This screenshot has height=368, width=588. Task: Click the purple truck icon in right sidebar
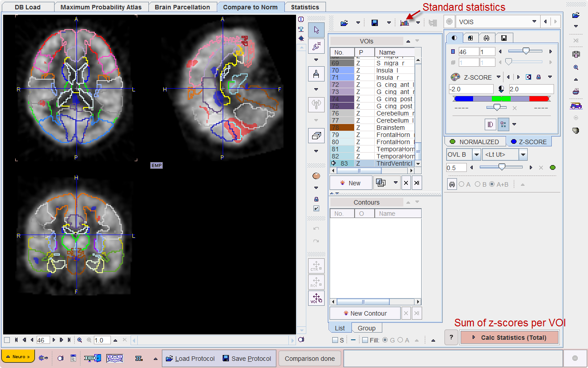click(x=575, y=106)
